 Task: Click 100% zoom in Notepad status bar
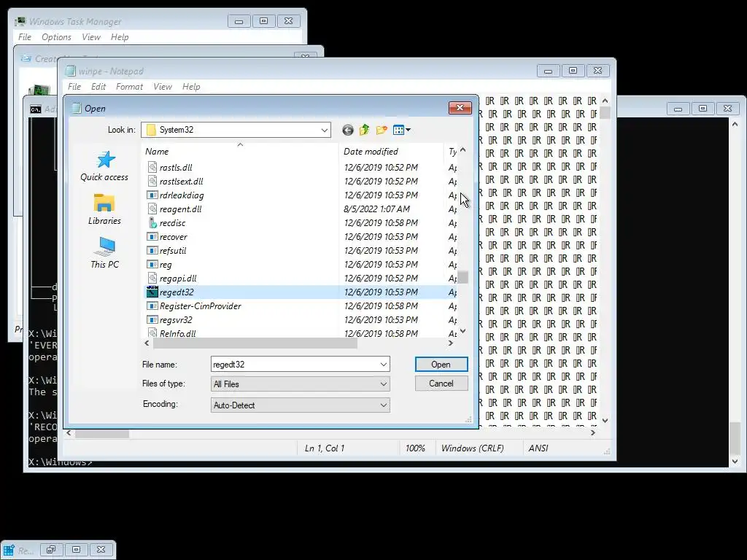click(415, 448)
